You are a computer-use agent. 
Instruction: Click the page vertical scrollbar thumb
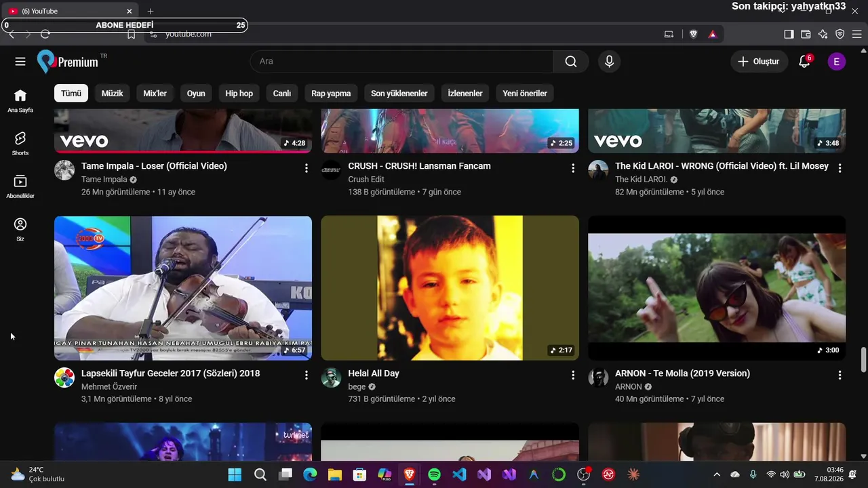pyautogui.click(x=863, y=360)
